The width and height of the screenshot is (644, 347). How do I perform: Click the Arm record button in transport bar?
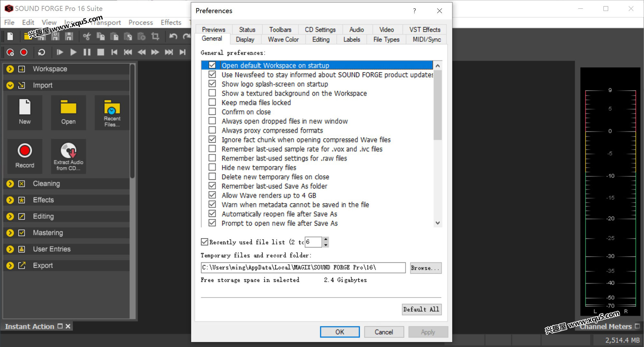tap(10, 52)
